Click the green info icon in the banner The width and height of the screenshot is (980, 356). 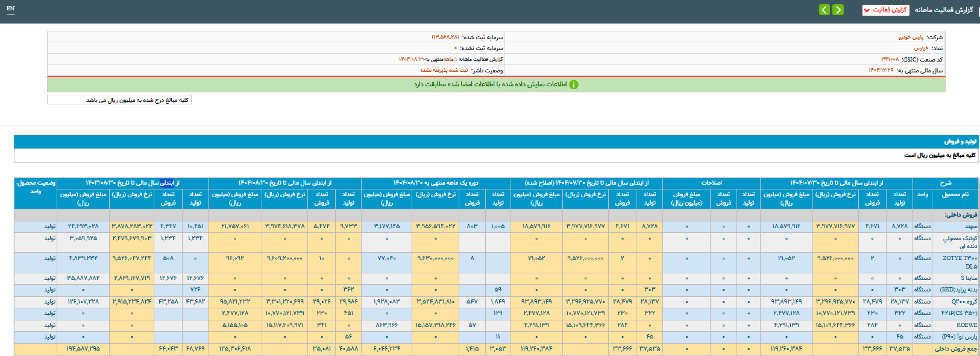[x=574, y=84]
